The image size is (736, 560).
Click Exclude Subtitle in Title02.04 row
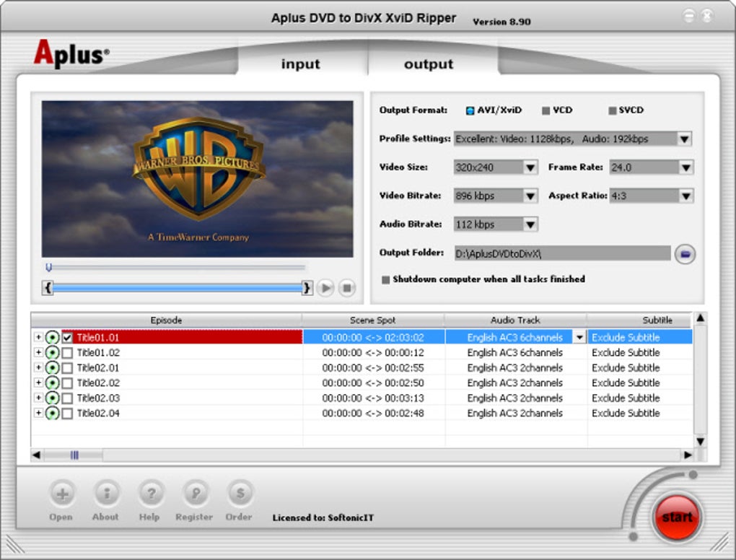(x=626, y=413)
